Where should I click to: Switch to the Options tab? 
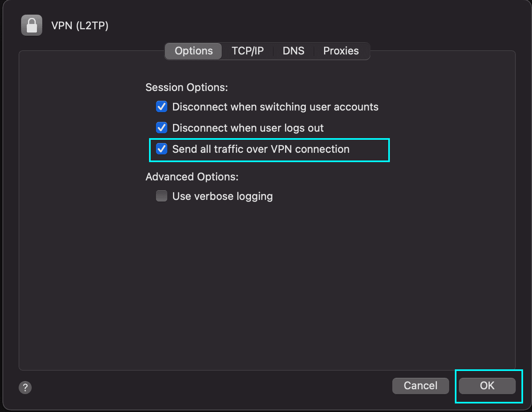click(x=194, y=51)
